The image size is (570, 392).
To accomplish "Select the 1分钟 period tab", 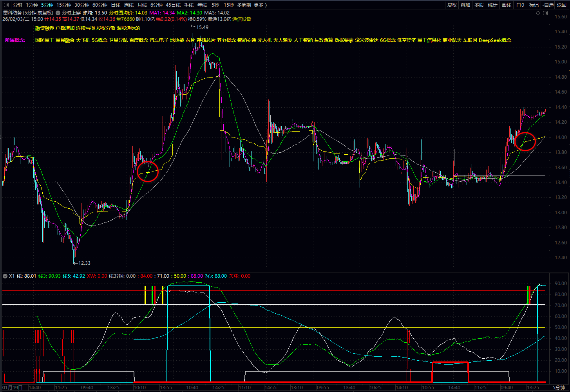I will click(32, 5).
